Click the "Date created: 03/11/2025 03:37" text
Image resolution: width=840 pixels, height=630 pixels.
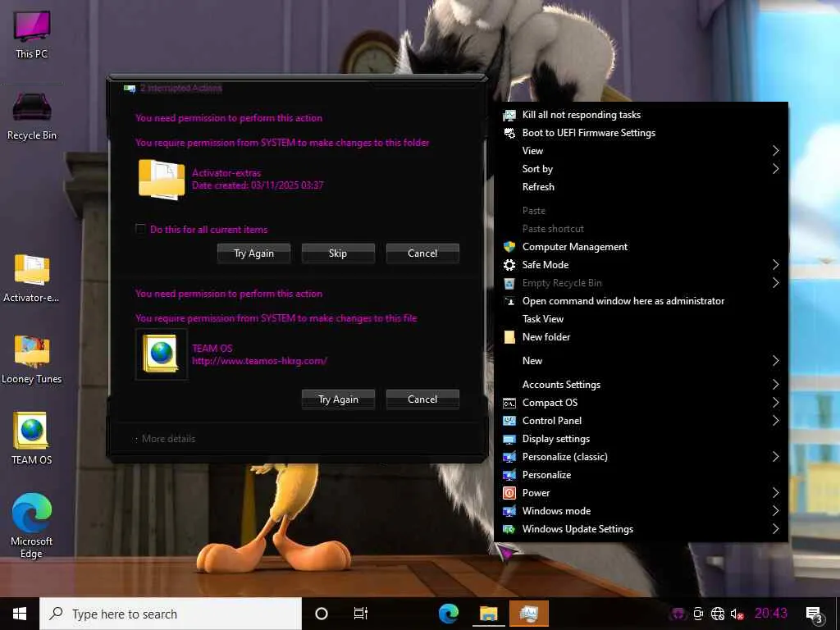[x=258, y=185]
